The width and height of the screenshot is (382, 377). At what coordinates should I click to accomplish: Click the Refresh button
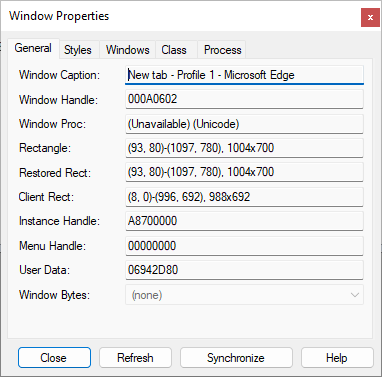click(135, 358)
